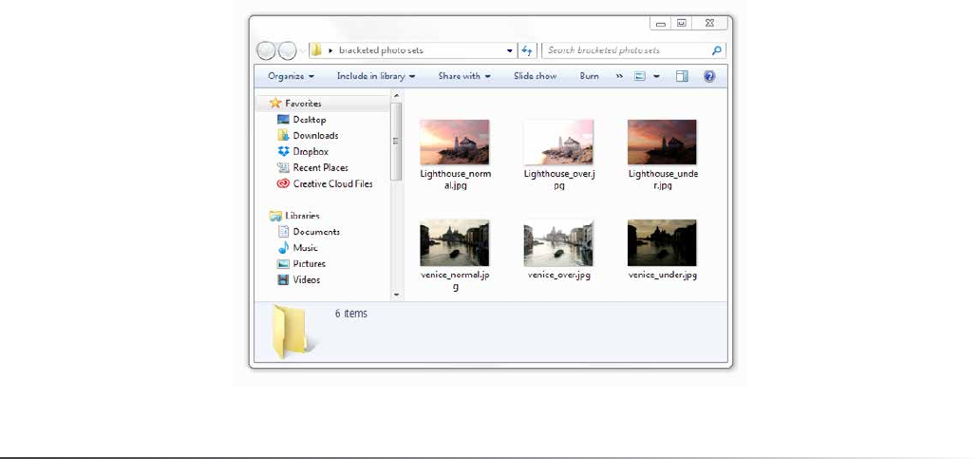Click the Forward navigation arrow button

click(287, 50)
